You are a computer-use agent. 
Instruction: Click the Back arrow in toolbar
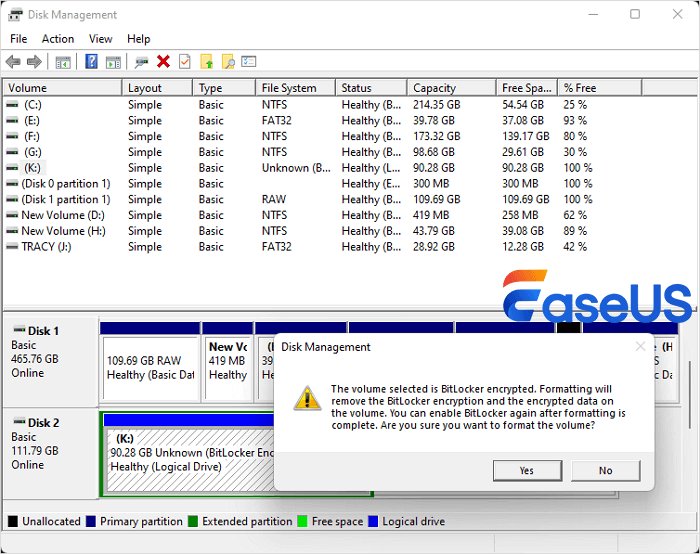[14, 62]
